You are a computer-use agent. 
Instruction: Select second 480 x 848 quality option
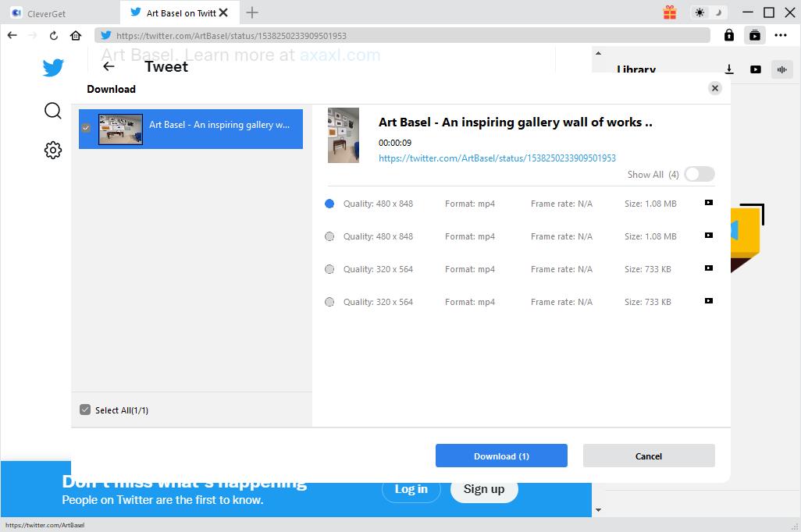[329, 236]
